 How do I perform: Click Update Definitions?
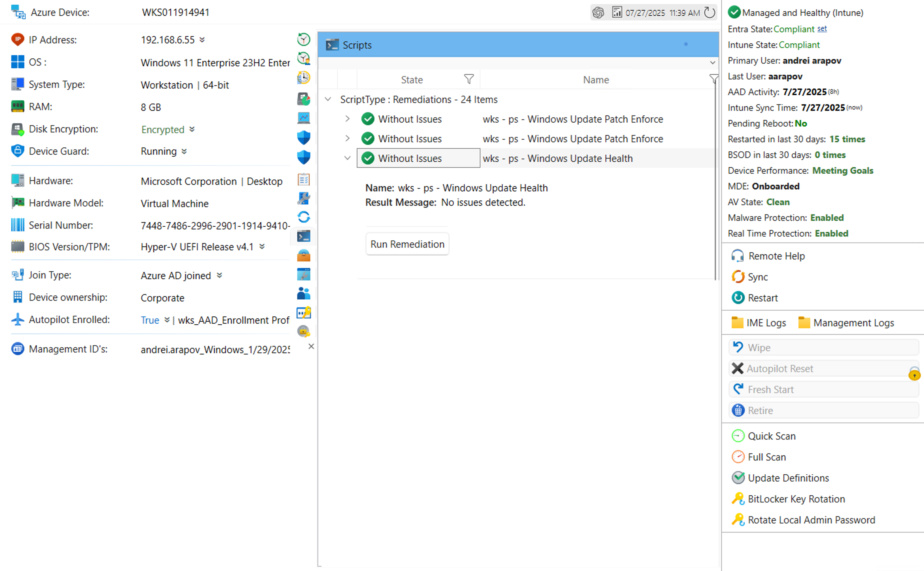(x=780, y=478)
